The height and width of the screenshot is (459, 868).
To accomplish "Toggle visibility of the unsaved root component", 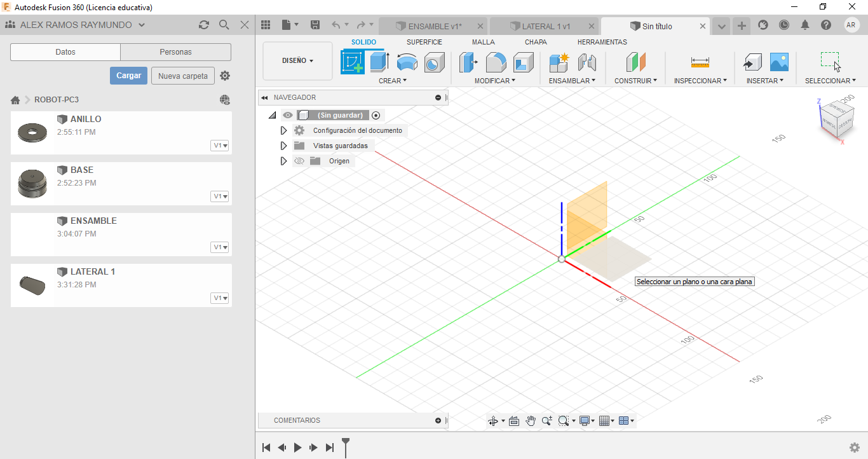I will 288,115.
